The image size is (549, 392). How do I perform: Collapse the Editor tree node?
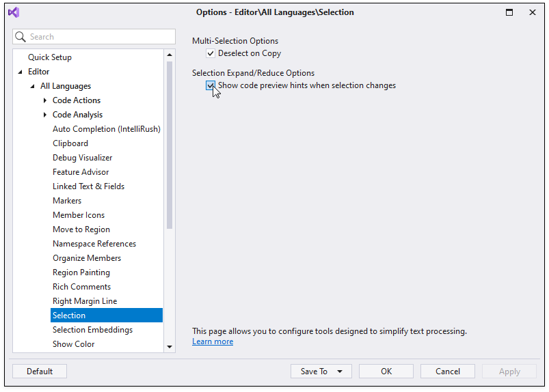tap(20, 72)
